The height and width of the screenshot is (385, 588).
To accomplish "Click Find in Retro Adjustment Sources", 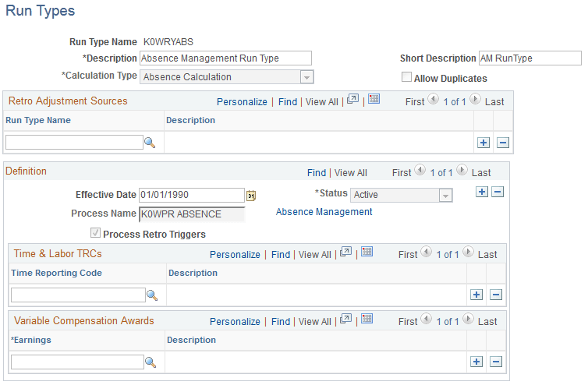I will point(288,102).
